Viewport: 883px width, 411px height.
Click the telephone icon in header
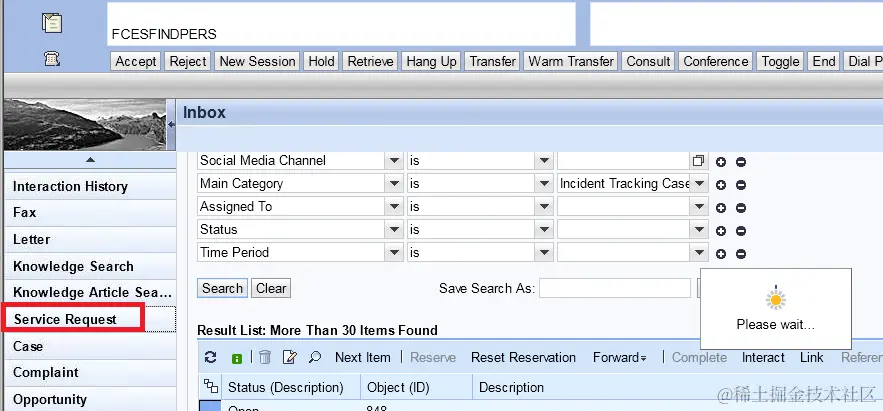click(x=52, y=59)
